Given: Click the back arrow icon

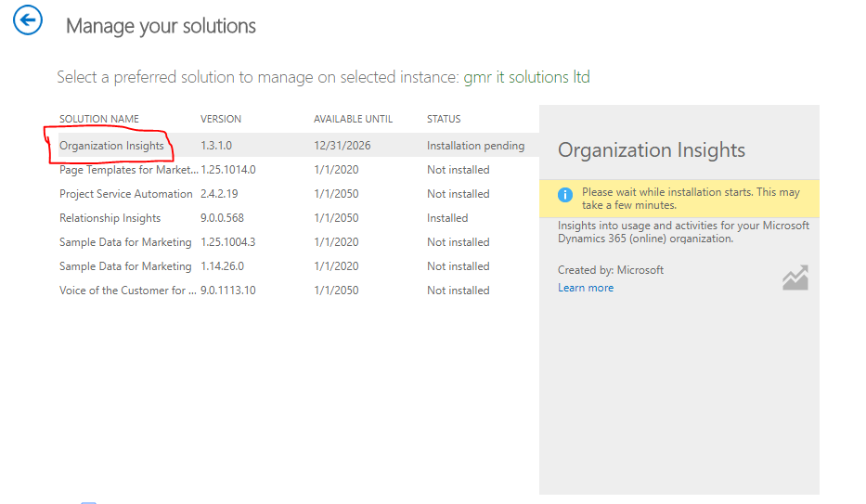Looking at the screenshot, I should click(28, 20).
